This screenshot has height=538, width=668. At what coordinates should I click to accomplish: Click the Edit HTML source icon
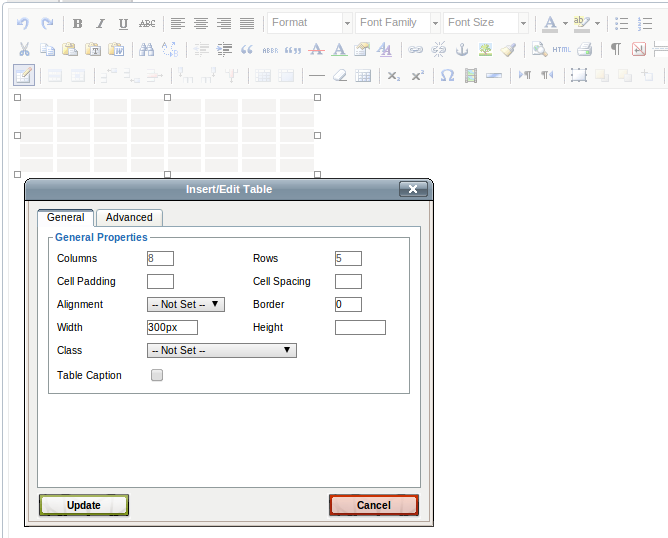click(562, 49)
